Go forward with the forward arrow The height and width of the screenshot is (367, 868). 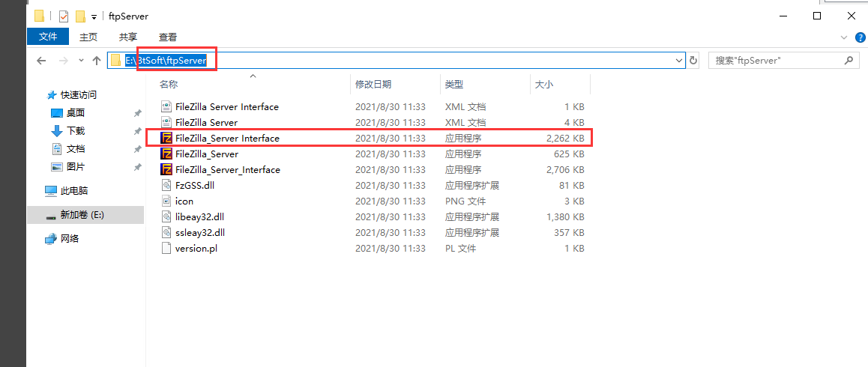click(x=62, y=61)
